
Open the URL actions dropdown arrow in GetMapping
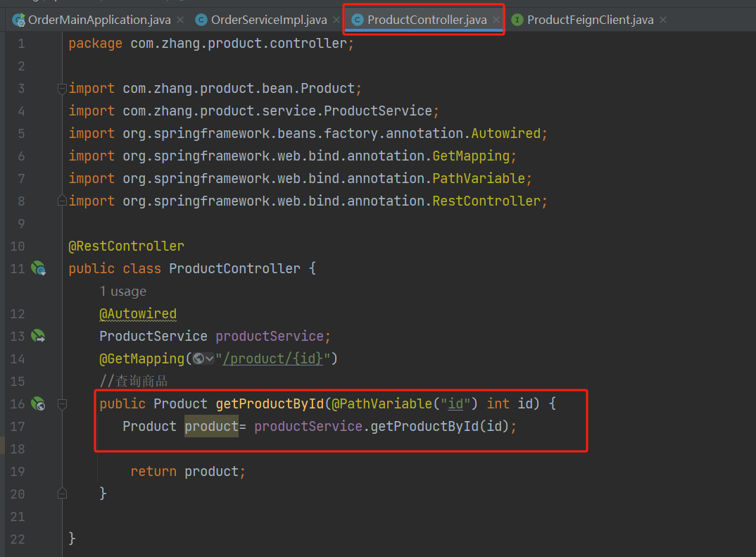209,359
